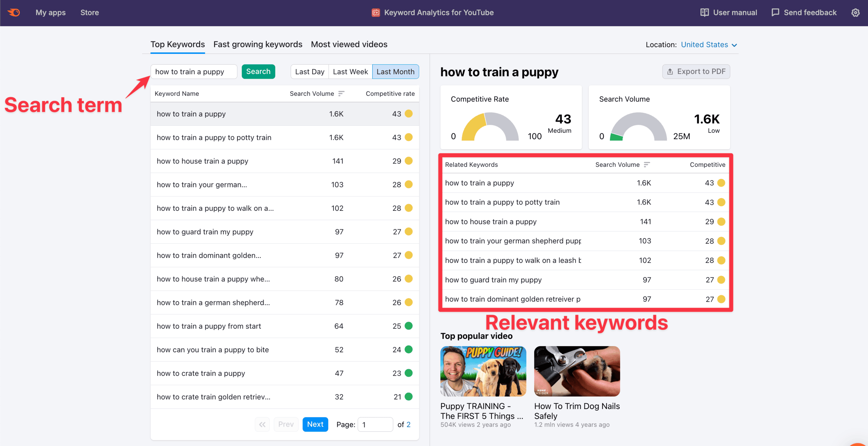The image size is (868, 446).
Task: Select 'how to train dominant golden...' row
Action: pos(285,255)
